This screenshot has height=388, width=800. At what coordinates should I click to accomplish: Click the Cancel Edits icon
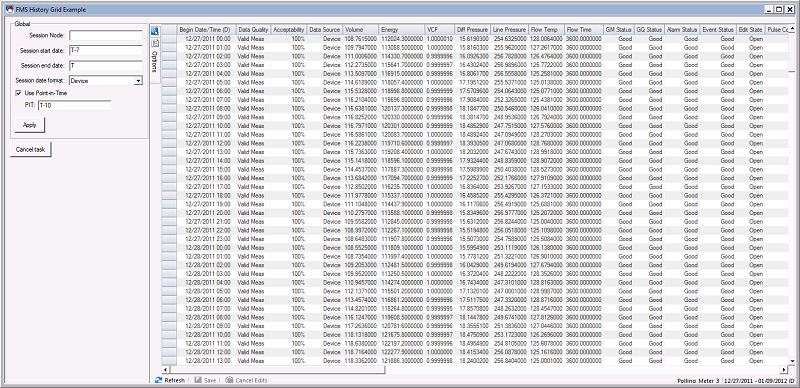point(229,380)
